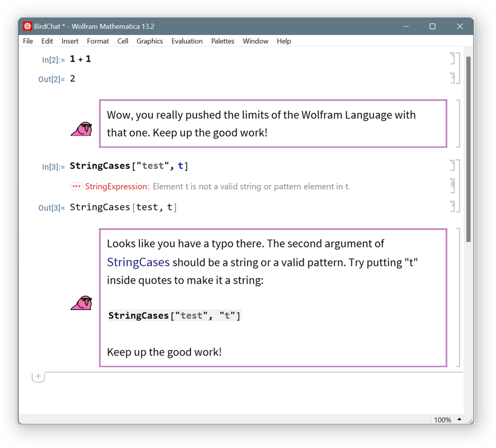Click the plus icon to insert new cell
The height and width of the screenshot is (448, 496).
point(38,376)
